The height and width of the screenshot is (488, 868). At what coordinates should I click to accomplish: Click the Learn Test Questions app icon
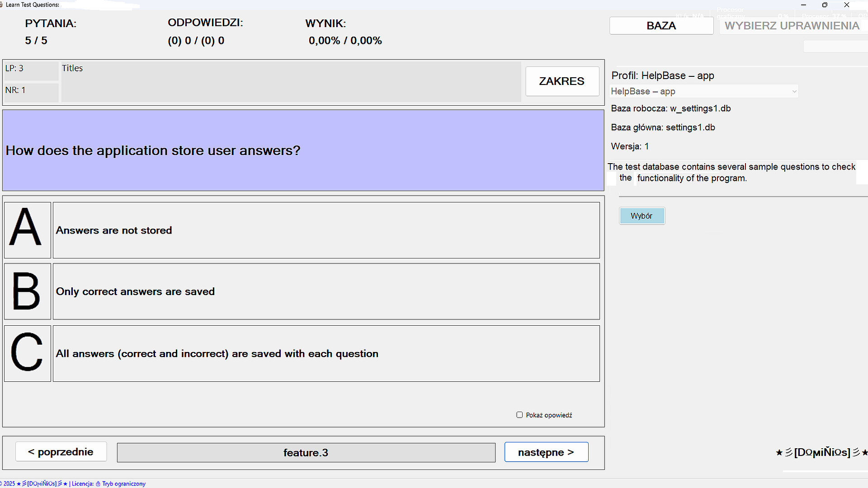pos(3,5)
